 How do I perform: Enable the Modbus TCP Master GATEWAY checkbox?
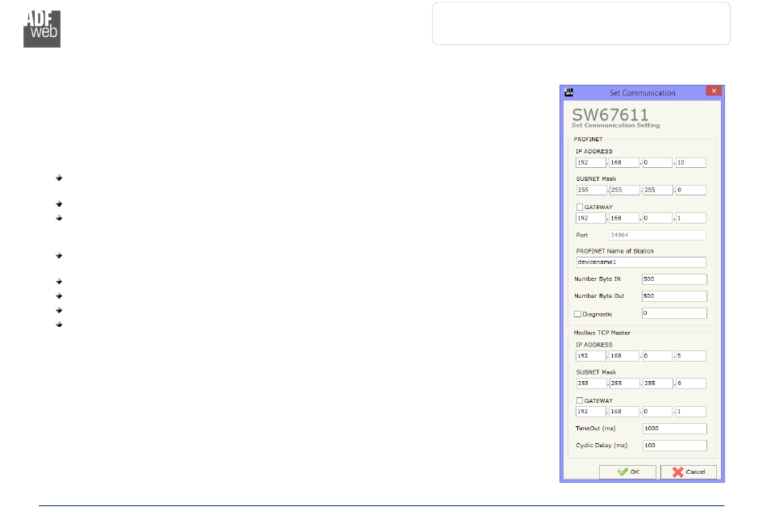[580, 400]
